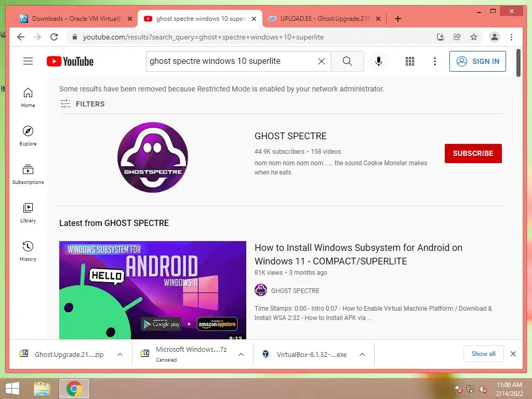Open the YouTube apps grid
532x399 pixels.
pyautogui.click(x=410, y=61)
